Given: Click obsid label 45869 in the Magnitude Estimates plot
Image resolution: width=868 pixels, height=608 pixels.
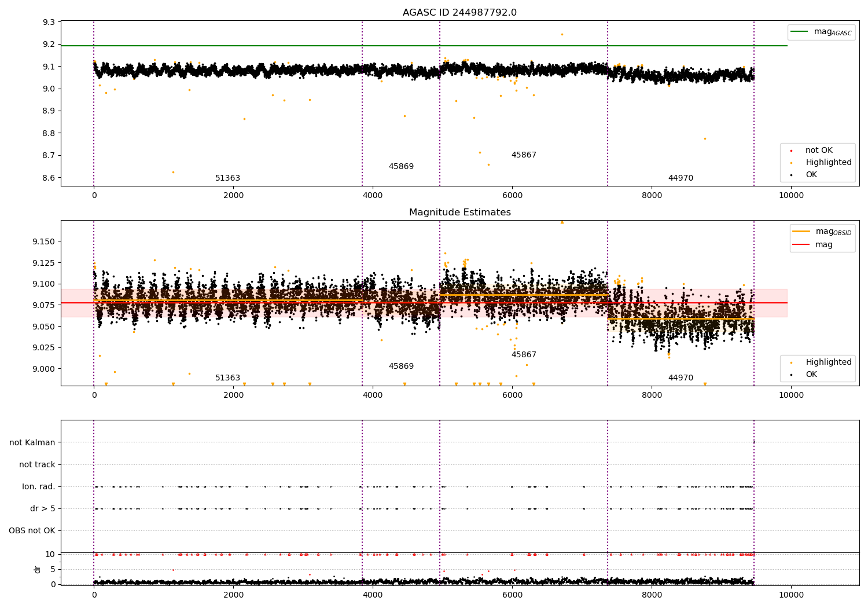Looking at the screenshot, I should pos(401,367).
